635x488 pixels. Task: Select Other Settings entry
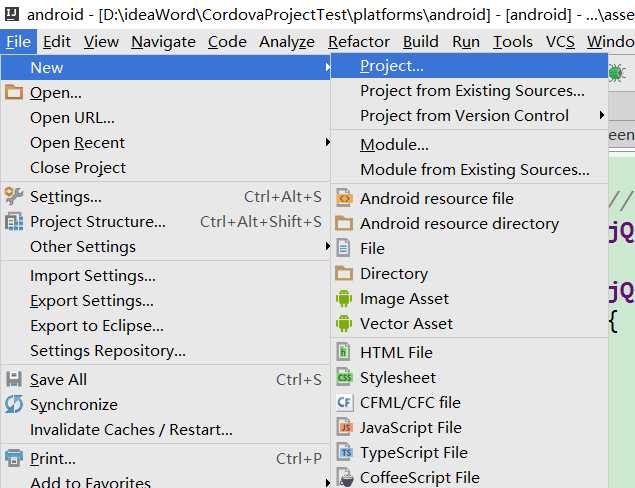click(x=165, y=246)
